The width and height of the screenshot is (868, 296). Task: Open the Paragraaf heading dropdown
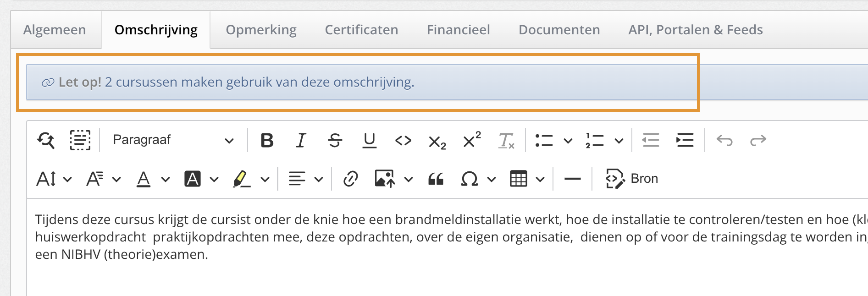173,140
